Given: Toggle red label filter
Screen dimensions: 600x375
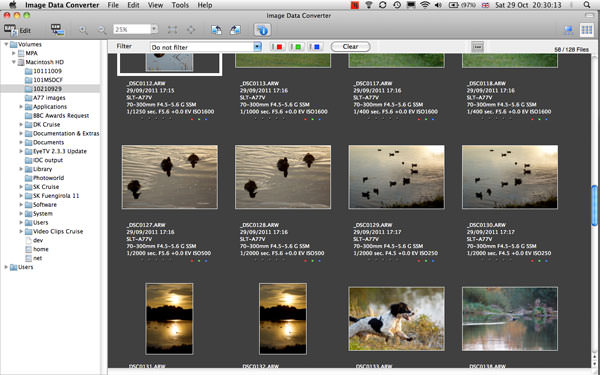Looking at the screenshot, I should coord(277,47).
